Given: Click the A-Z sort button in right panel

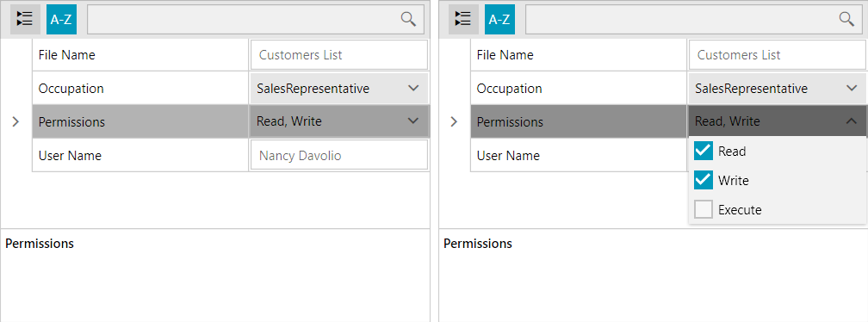Looking at the screenshot, I should (x=499, y=19).
